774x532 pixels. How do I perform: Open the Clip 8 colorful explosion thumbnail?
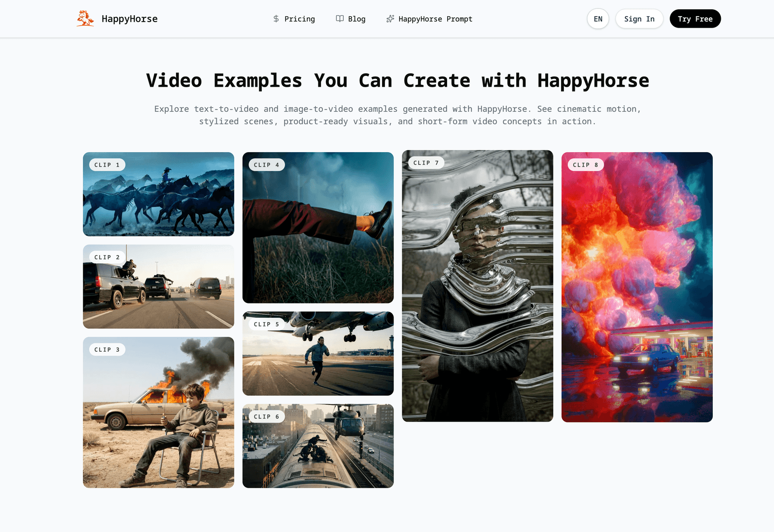637,287
